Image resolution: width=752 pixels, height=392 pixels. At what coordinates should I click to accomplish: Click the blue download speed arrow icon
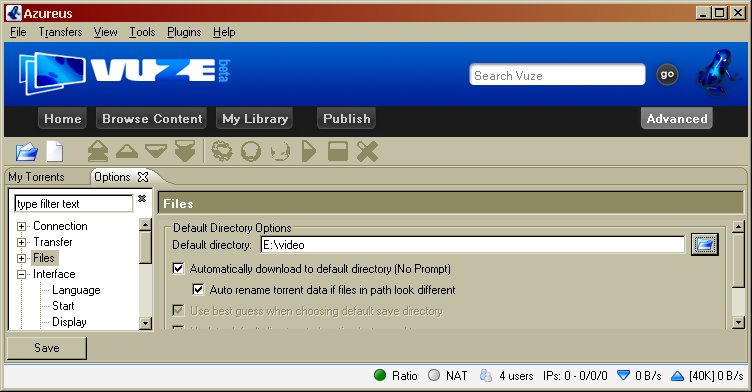623,375
